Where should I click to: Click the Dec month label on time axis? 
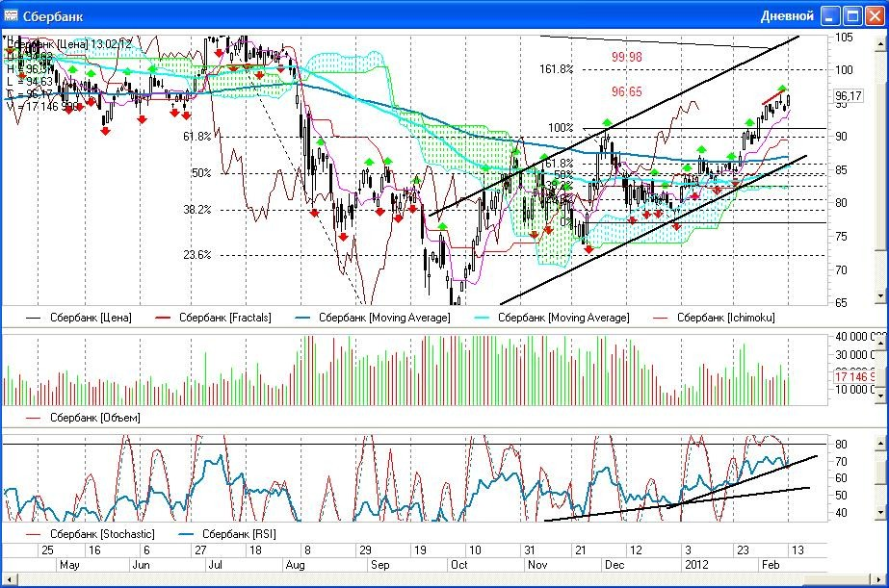[x=614, y=565]
